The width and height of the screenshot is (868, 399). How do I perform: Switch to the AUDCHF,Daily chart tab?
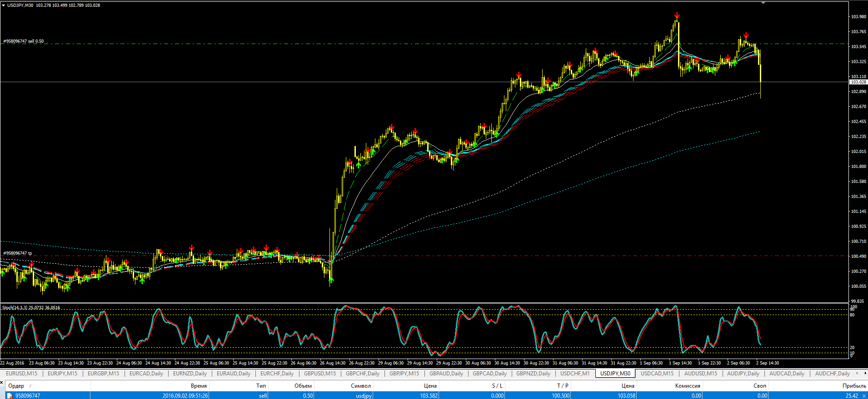coord(832,374)
